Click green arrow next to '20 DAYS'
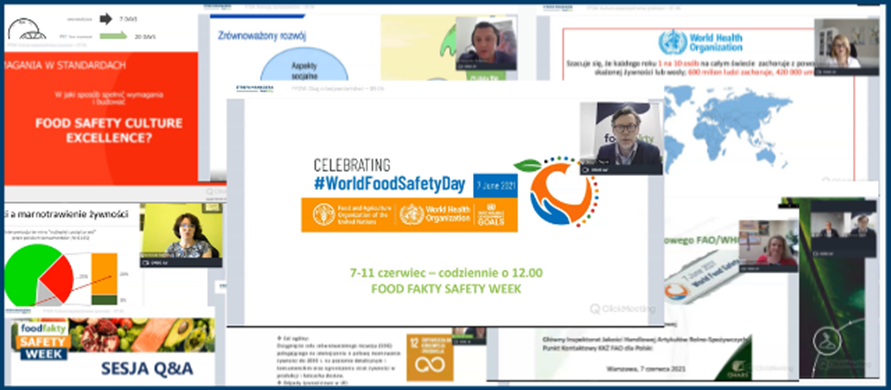891x390 pixels. pyautogui.click(x=113, y=36)
